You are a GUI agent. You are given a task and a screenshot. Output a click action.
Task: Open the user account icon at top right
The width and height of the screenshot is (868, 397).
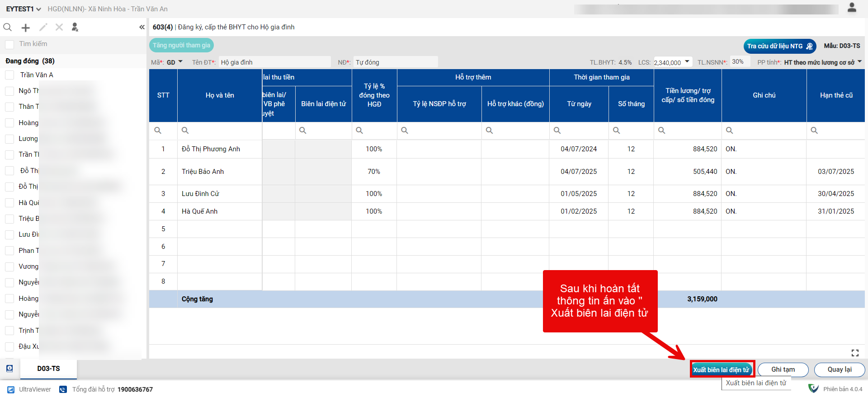852,8
